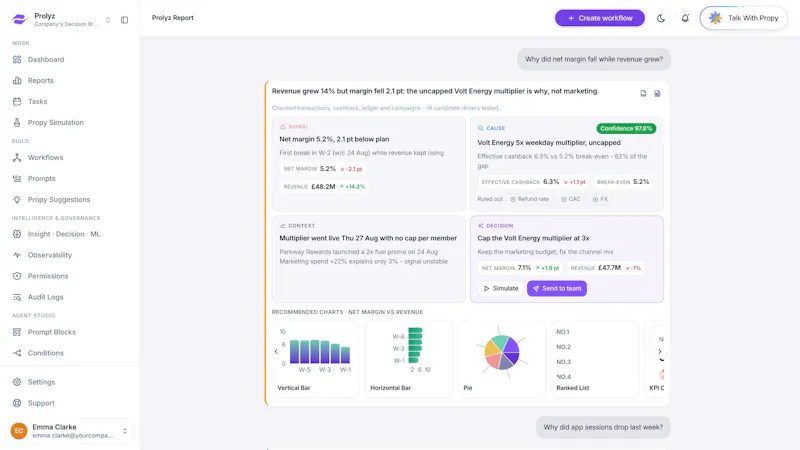Open notifications bell icon
Screen dimensions: 800x450
[x=685, y=18]
